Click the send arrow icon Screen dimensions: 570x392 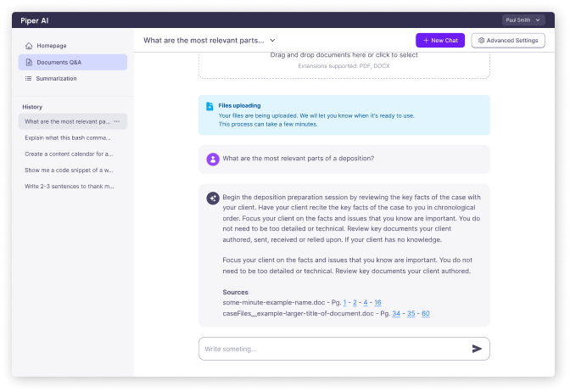point(477,349)
